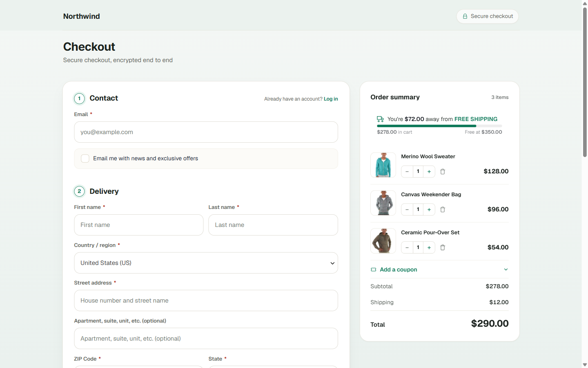Increase Merino Wool Sweater quantity with plus
This screenshot has height=368, width=588.
tap(429, 172)
